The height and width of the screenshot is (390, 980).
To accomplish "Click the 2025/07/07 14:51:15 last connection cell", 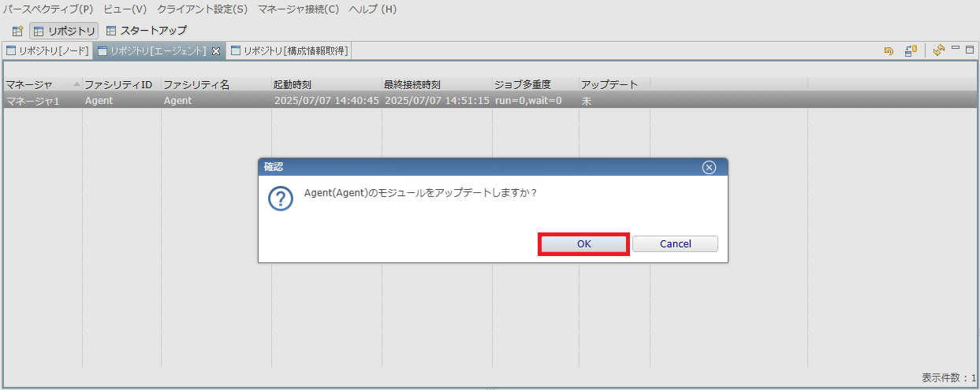I will [x=437, y=101].
